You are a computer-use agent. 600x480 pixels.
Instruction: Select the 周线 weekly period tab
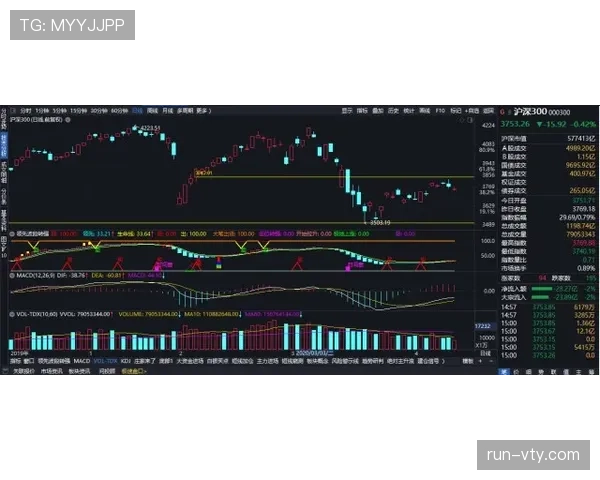point(152,111)
